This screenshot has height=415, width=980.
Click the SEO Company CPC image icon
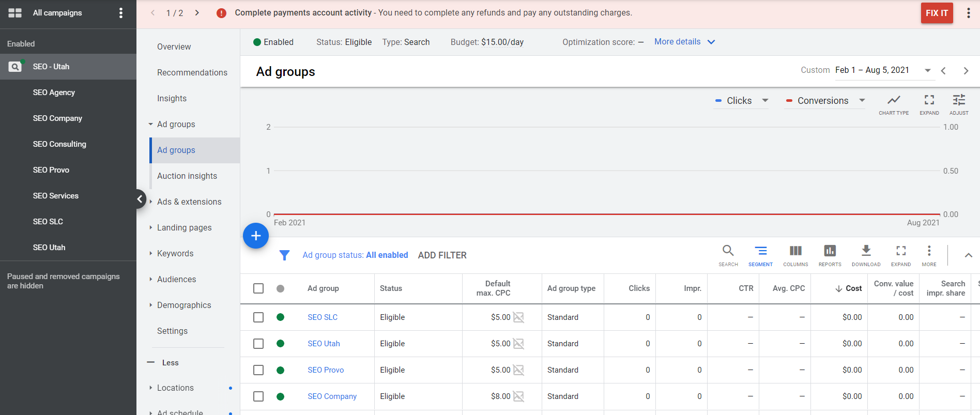coord(518,396)
